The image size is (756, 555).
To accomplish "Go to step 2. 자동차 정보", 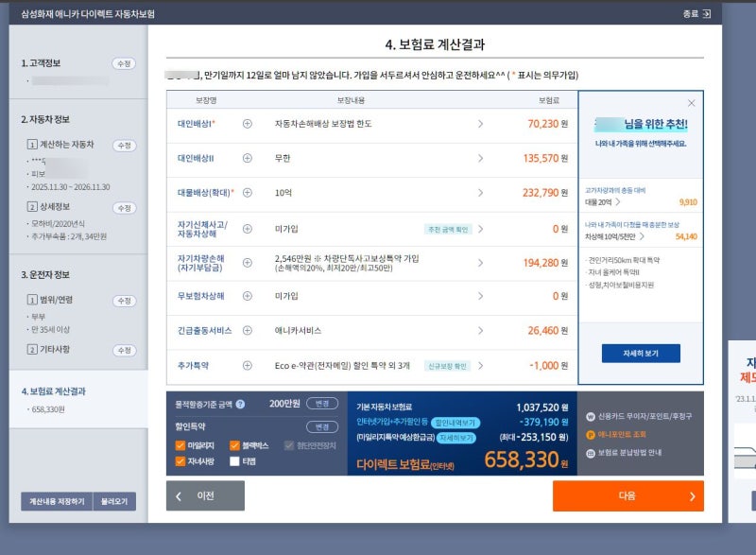I will 45,119.
